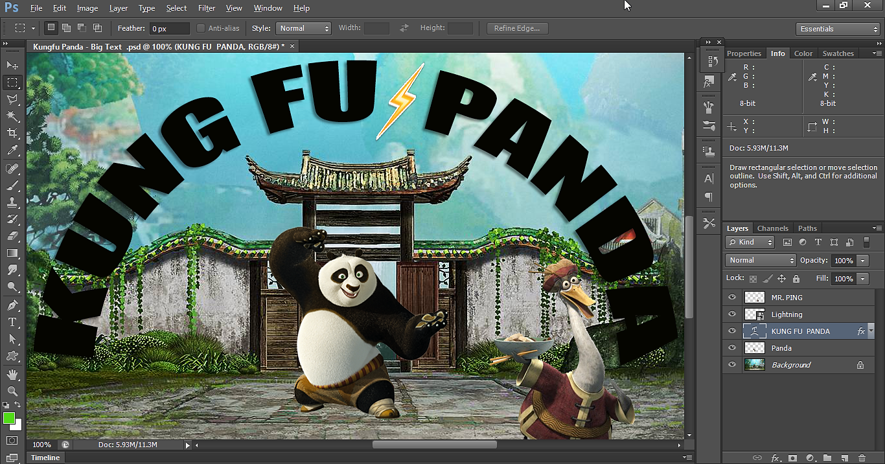886x466 pixels.
Task: Select the Eyedropper tool
Action: [x=12, y=150]
